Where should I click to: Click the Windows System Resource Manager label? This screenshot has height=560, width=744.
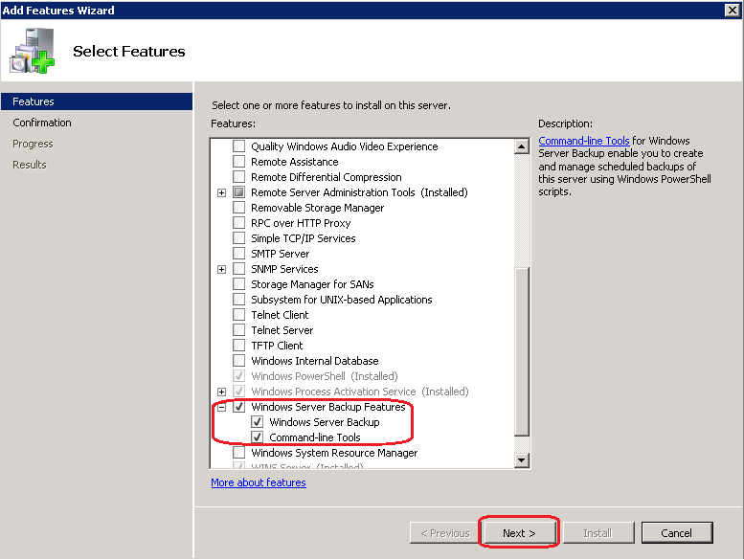point(334,453)
